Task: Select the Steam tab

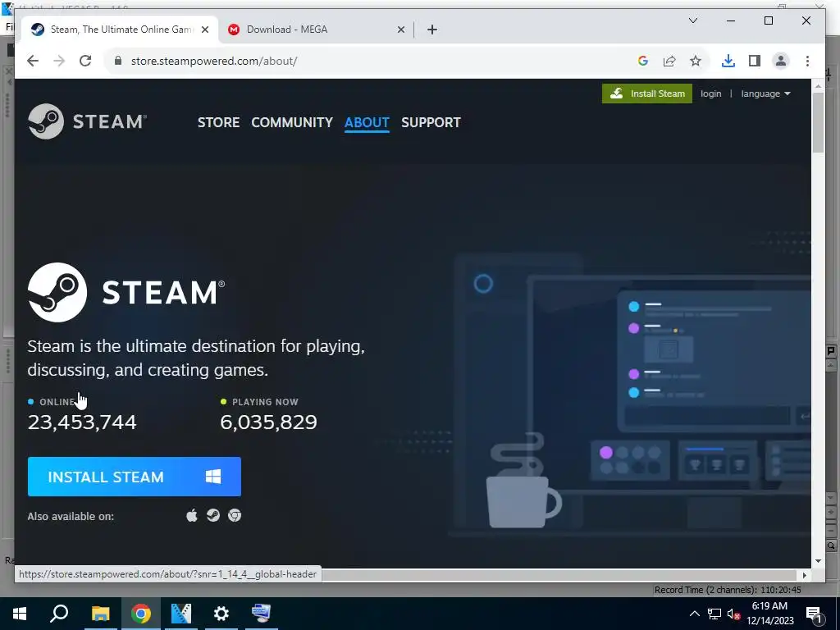Action: 120,30
